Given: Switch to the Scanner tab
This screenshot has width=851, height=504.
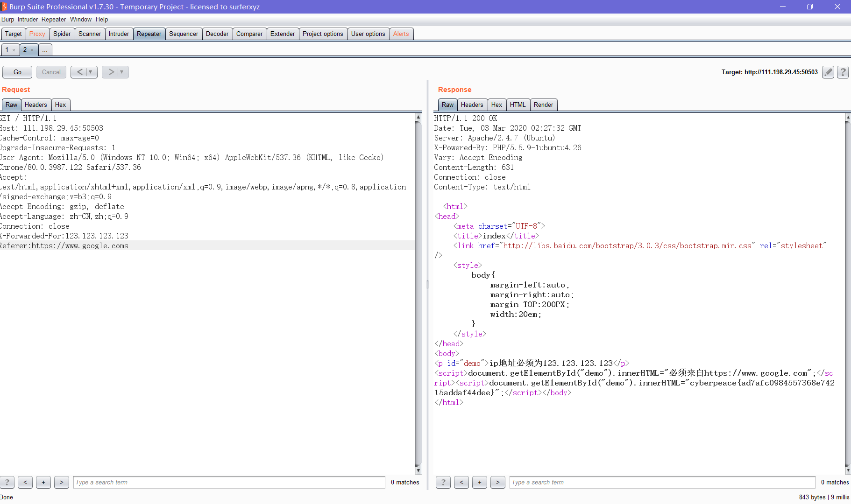Looking at the screenshot, I should pyautogui.click(x=90, y=34).
